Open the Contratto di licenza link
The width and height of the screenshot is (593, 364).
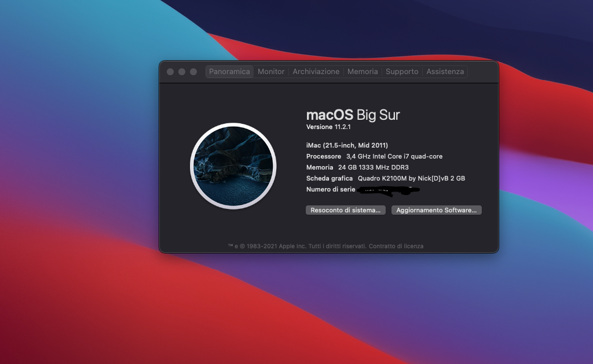coord(396,246)
